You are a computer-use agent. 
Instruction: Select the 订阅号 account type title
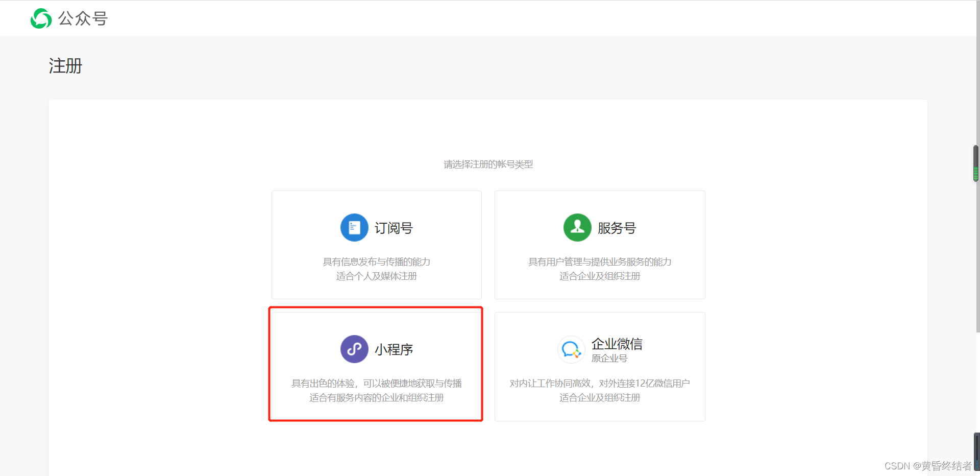tap(394, 228)
